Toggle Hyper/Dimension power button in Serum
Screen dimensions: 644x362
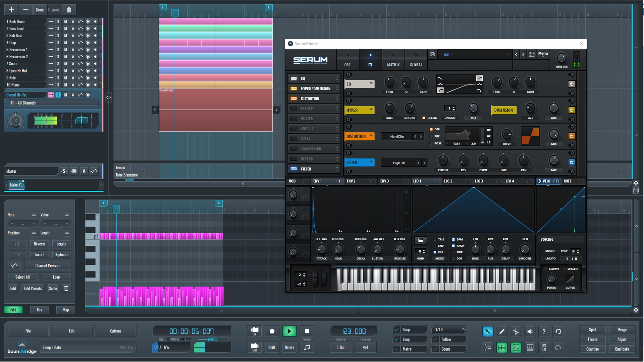[x=572, y=110]
